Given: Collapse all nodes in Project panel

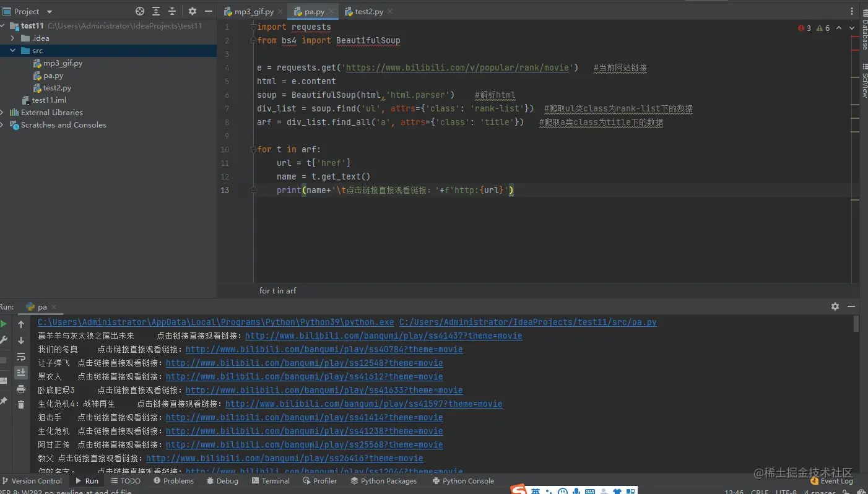Looking at the screenshot, I should [x=172, y=11].
